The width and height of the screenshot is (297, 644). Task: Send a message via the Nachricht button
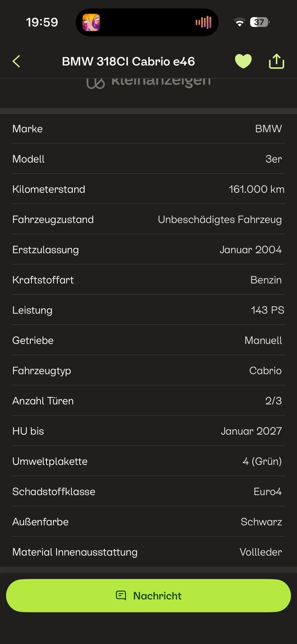148,595
